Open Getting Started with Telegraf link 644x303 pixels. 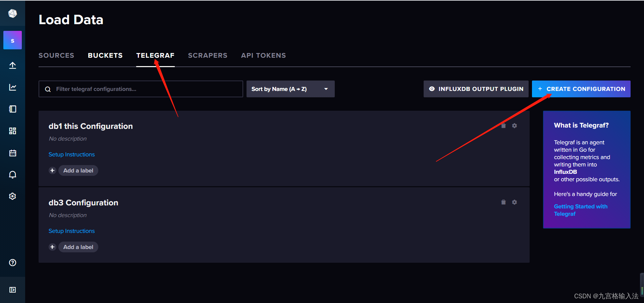581,210
